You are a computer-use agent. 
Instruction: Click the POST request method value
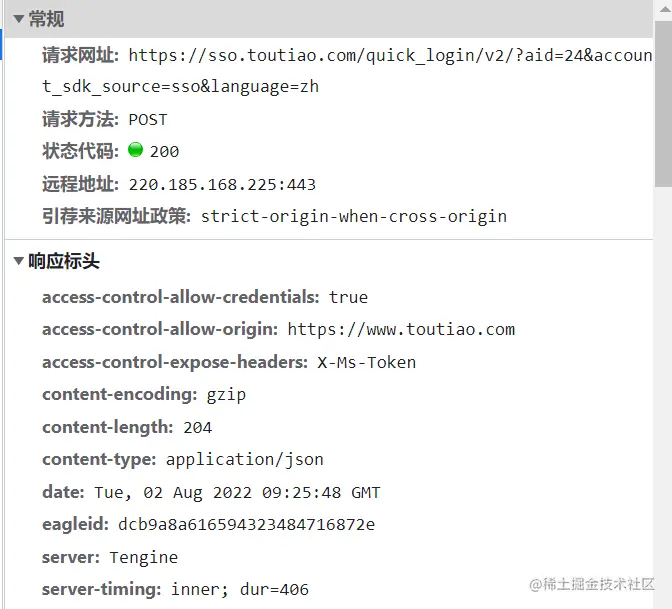pos(148,120)
